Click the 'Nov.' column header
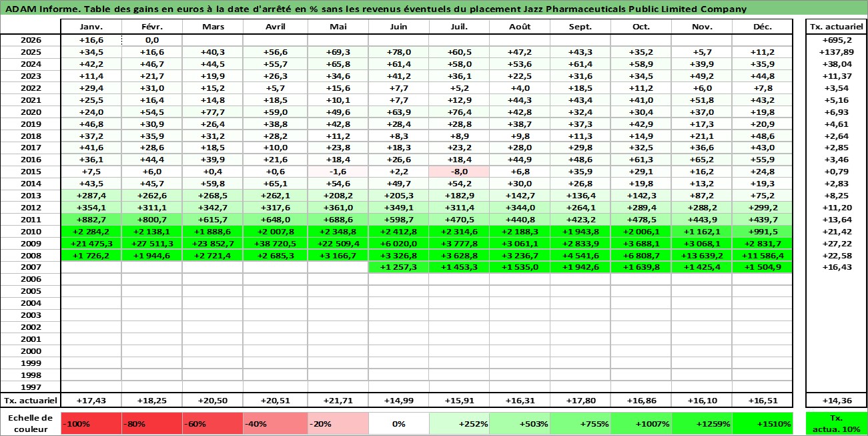 point(702,27)
